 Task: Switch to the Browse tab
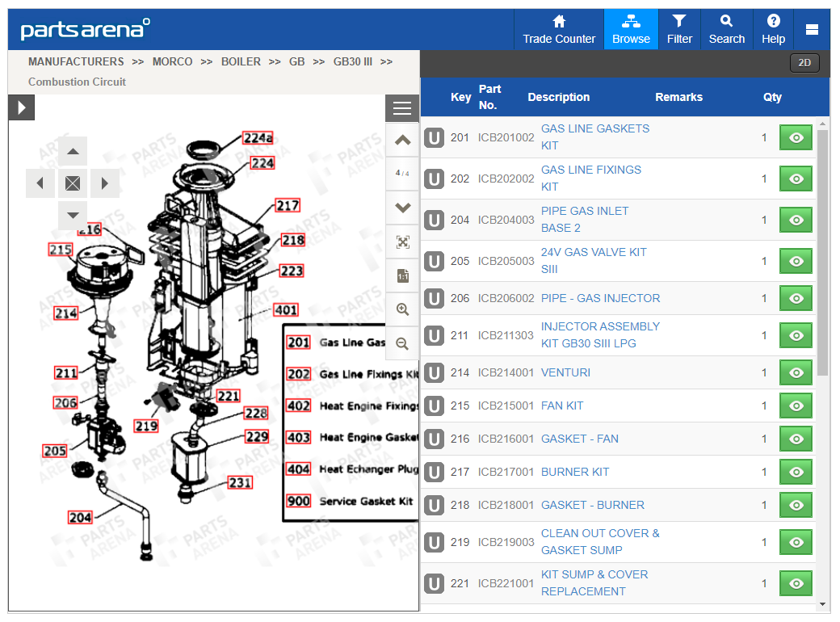click(631, 29)
